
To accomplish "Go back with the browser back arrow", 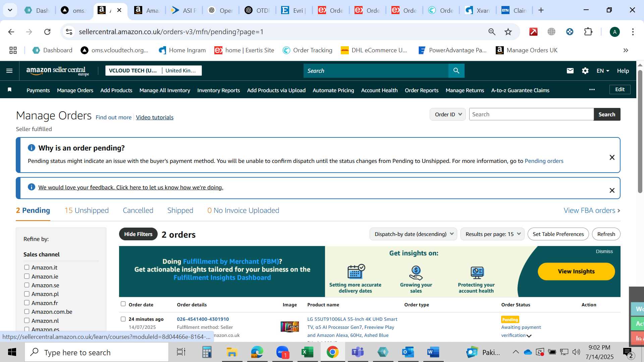I will [11, 32].
